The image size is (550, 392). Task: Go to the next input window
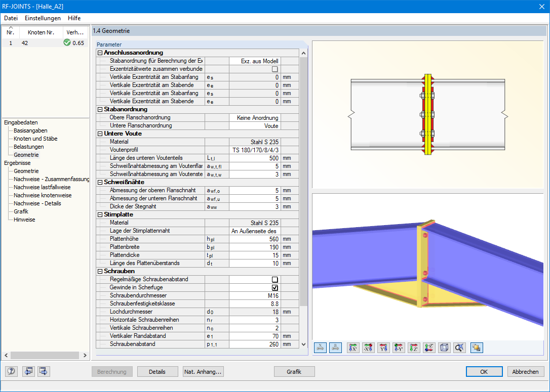(43, 371)
